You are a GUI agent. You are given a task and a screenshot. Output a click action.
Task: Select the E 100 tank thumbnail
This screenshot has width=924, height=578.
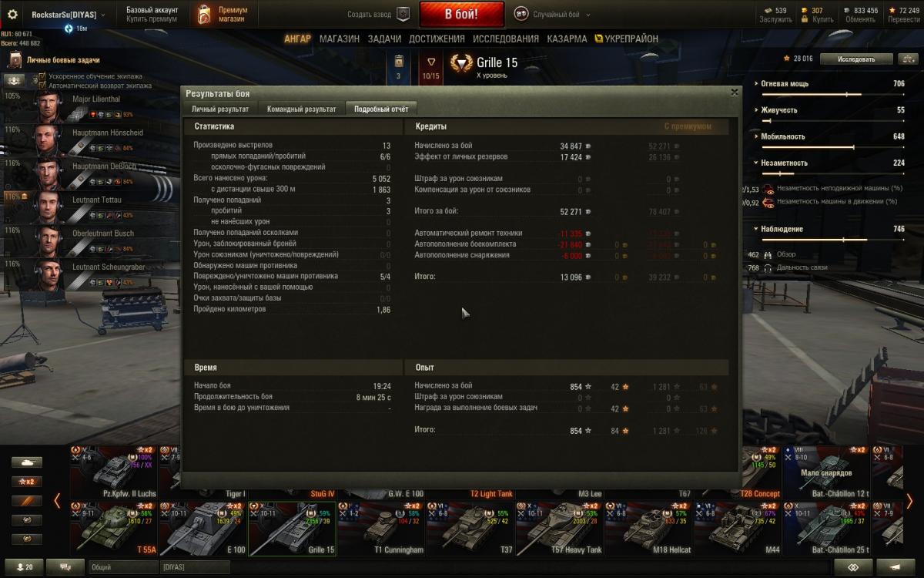coord(203,528)
